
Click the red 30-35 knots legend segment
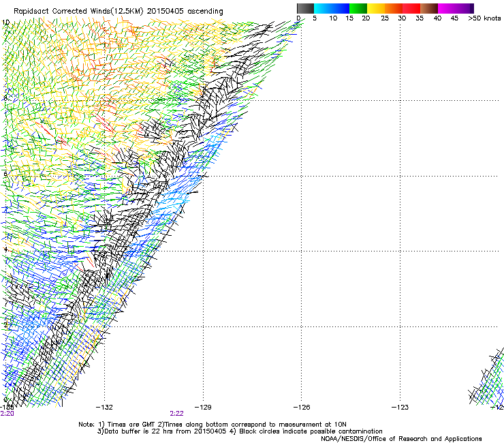pyautogui.click(x=411, y=8)
